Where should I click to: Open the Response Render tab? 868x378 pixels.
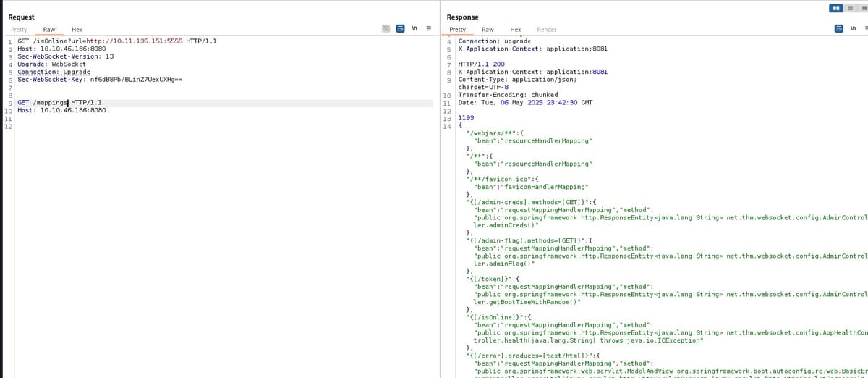click(x=547, y=30)
